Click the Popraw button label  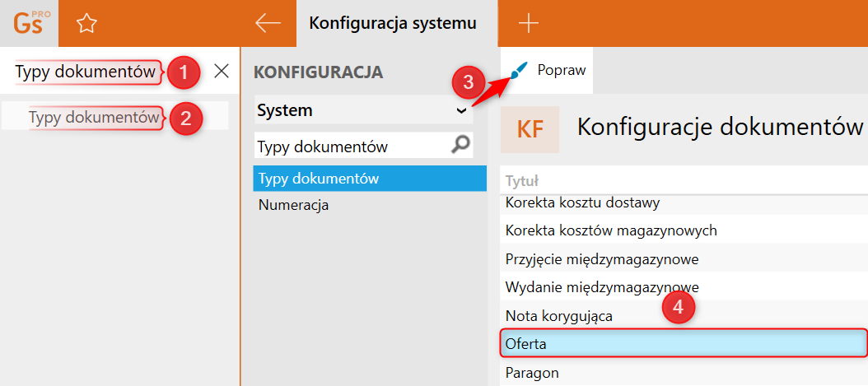coord(562,70)
